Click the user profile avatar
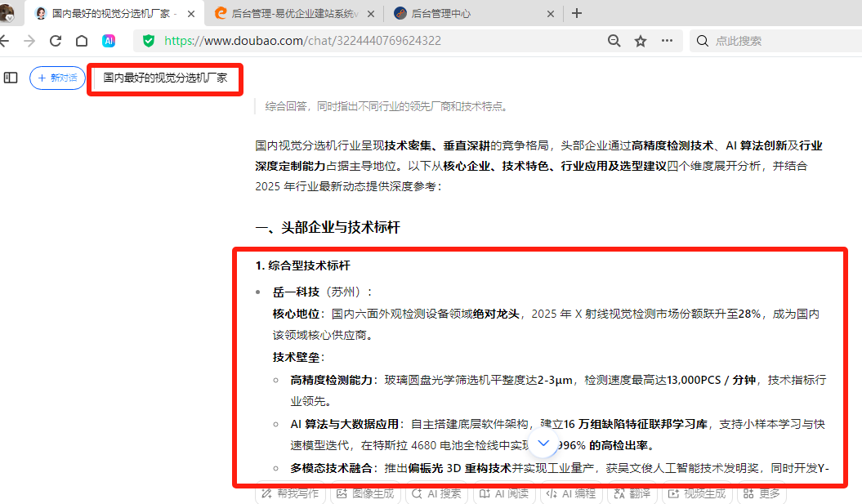The height and width of the screenshot is (504, 862). tap(7, 13)
